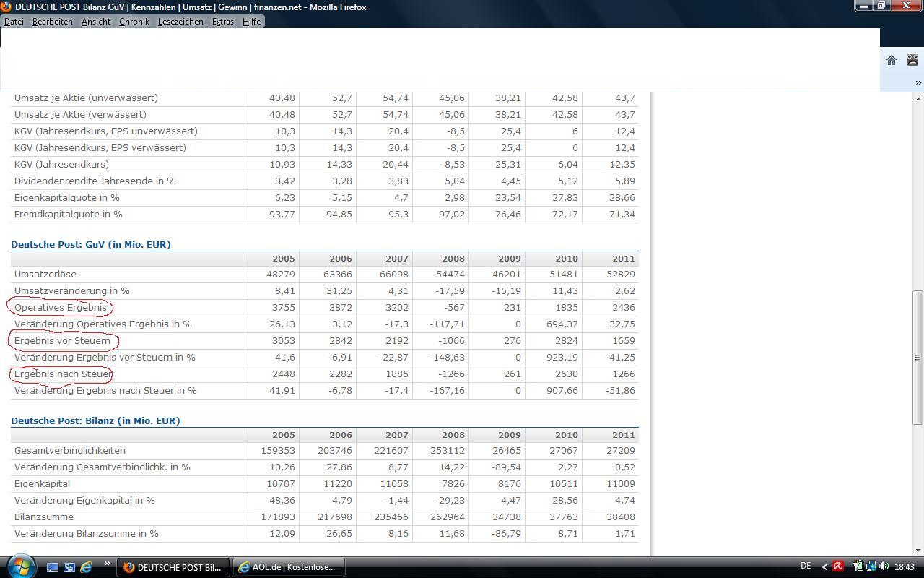The image size is (924, 578).
Task: Open the Windows Start button
Action: tap(20, 566)
